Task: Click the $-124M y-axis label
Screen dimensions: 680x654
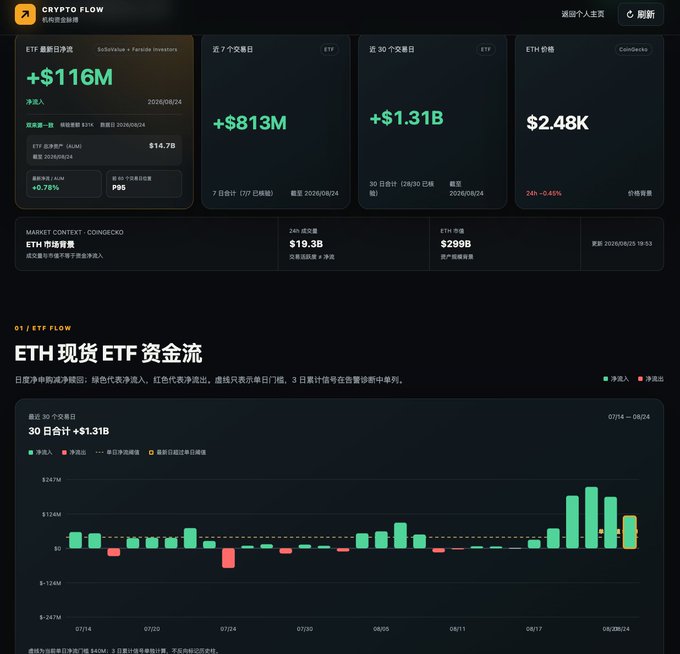Action: click(50, 583)
